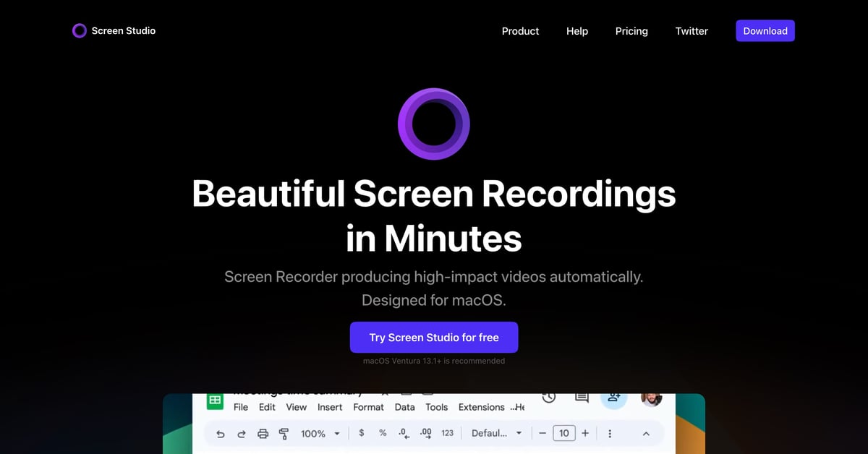Open the Default font dropdown
Image resolution: width=868 pixels, height=454 pixels.
(x=497, y=434)
